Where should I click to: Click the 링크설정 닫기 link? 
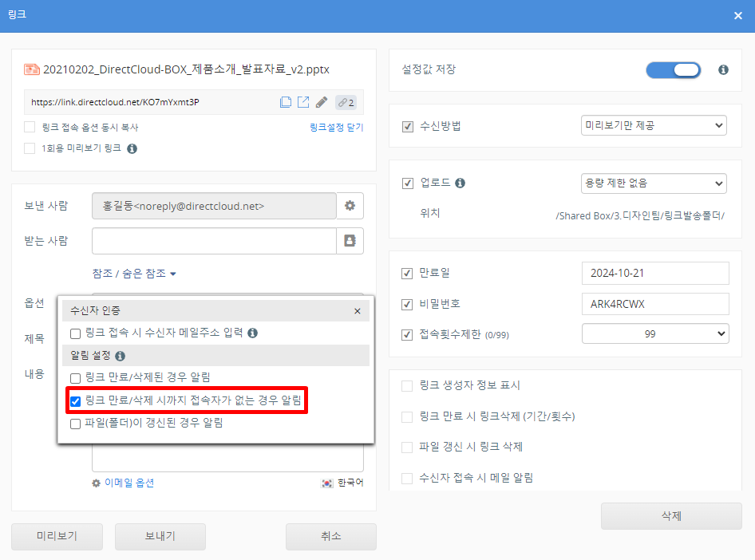[336, 128]
